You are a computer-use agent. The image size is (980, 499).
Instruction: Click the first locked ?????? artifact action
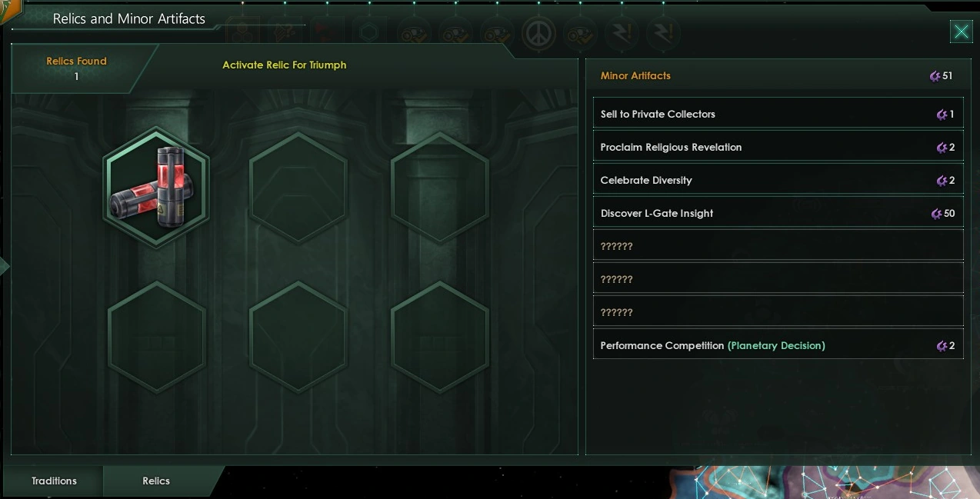pyautogui.click(x=778, y=246)
